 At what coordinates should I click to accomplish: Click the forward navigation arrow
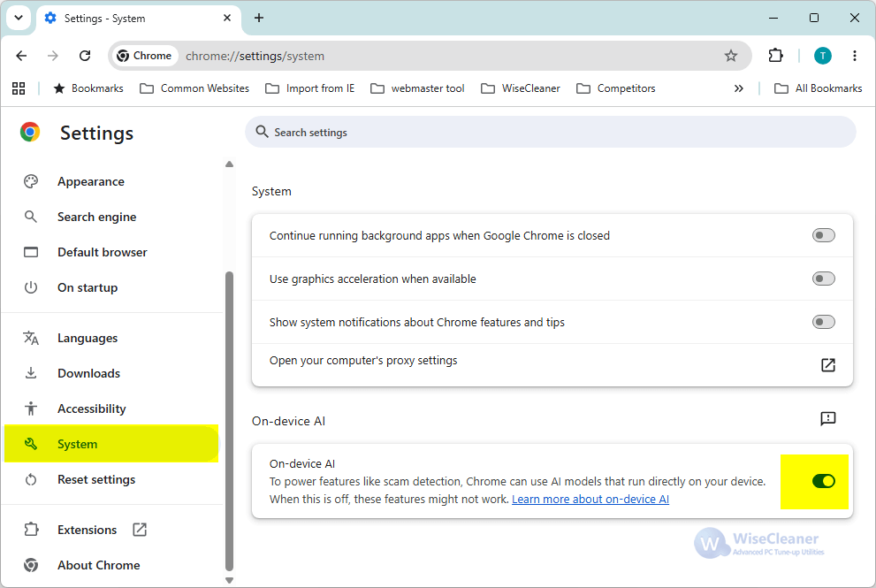(x=53, y=56)
